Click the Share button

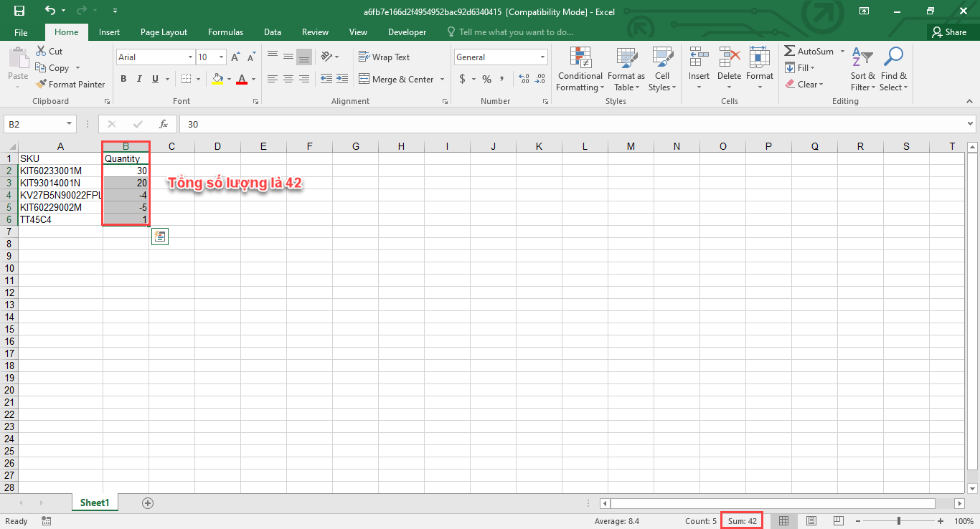948,32
